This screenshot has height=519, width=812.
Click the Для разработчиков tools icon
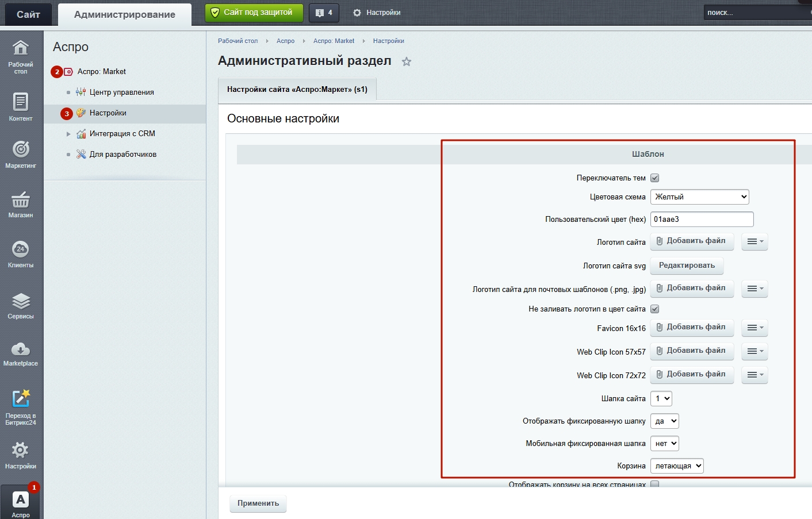tap(81, 154)
